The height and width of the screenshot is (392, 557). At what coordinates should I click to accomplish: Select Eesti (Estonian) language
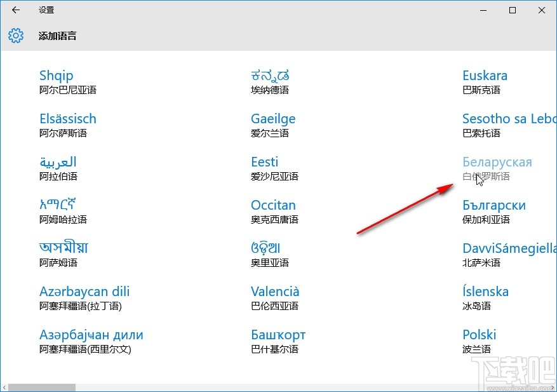click(264, 162)
